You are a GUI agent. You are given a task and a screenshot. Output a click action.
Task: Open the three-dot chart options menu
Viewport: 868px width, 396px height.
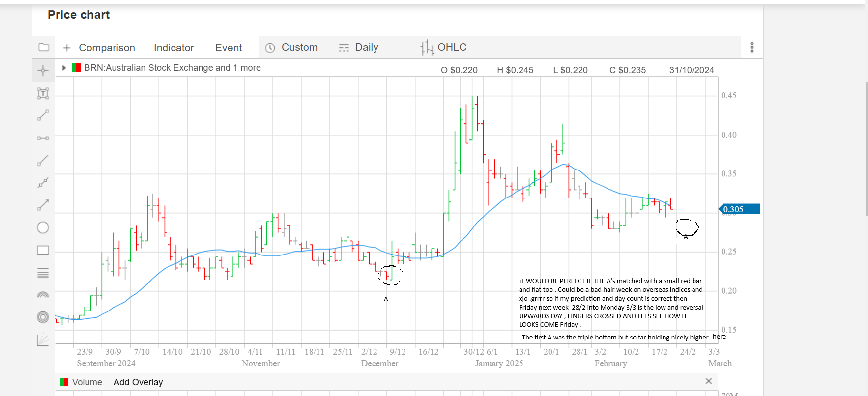coord(752,47)
